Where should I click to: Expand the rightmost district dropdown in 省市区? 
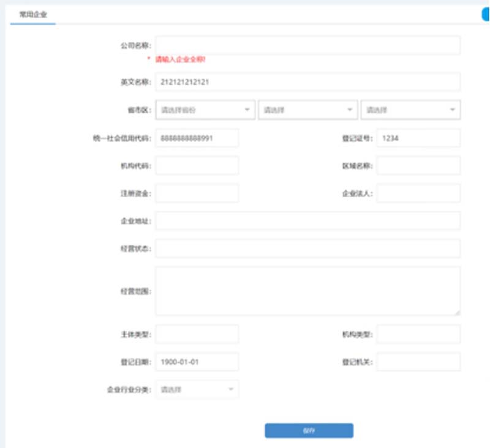[x=410, y=110]
